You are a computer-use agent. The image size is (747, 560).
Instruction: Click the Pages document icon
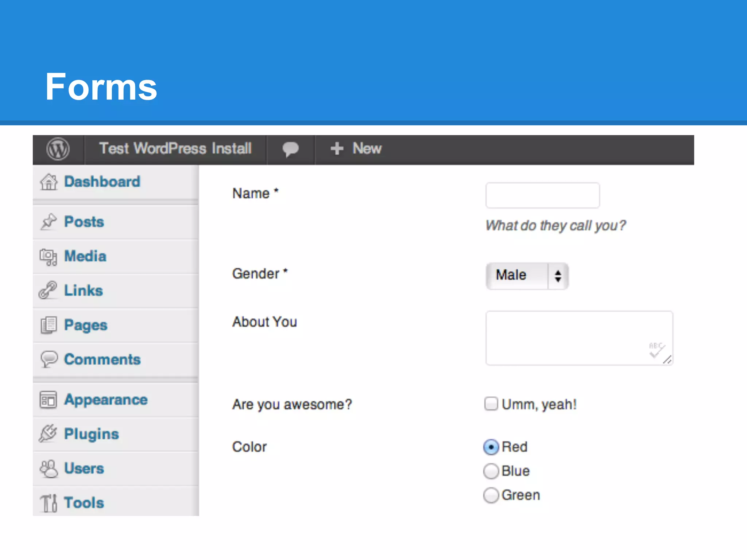tap(49, 325)
